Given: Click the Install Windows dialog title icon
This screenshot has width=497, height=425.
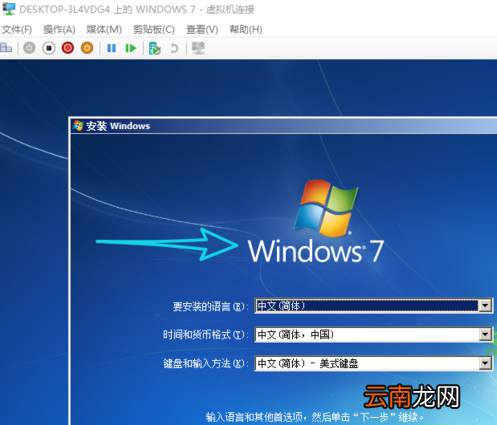Looking at the screenshot, I should (78, 126).
